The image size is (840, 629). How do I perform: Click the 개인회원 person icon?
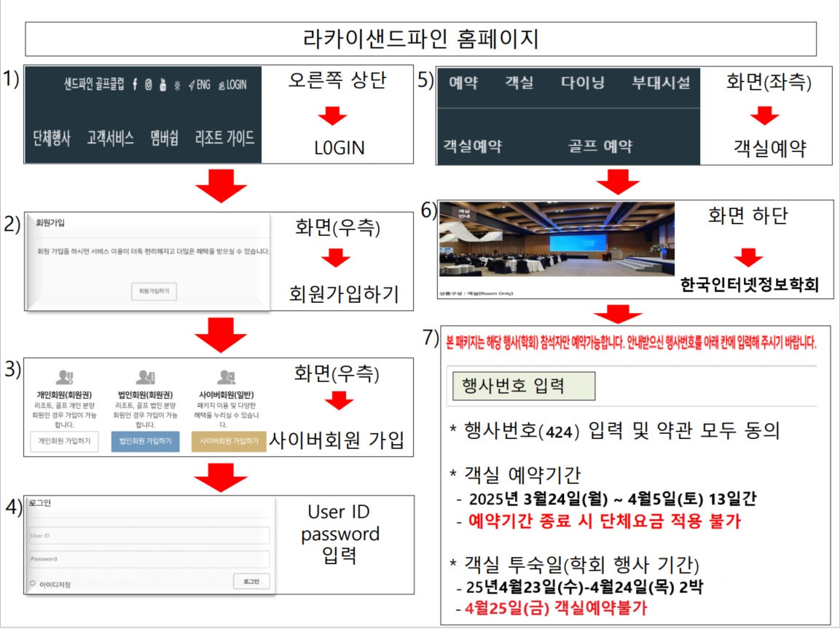(64, 377)
